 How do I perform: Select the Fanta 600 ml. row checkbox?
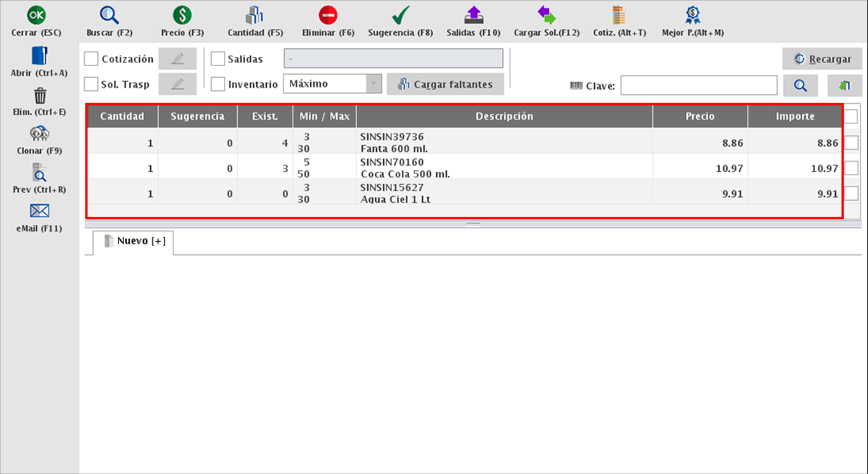point(851,143)
